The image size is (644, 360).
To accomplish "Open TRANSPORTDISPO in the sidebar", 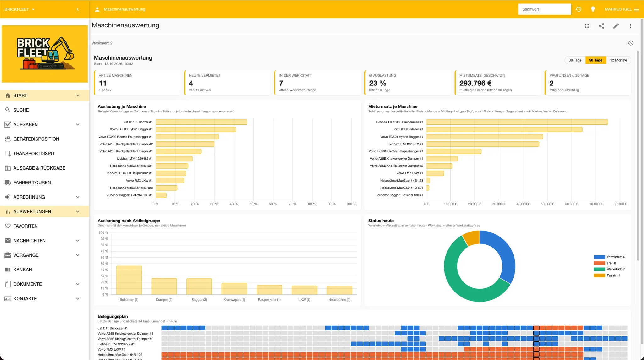I will pyautogui.click(x=45, y=153).
